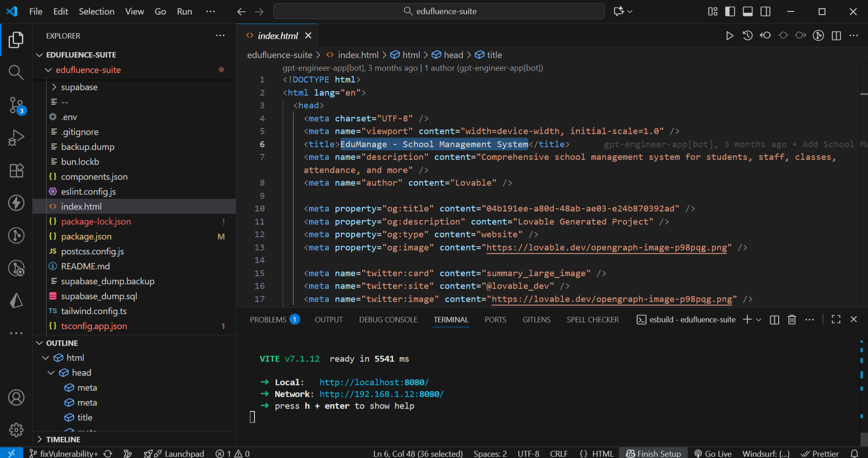Open Source Control view with 3 changes
This screenshot has height=458, width=868.
(16, 105)
